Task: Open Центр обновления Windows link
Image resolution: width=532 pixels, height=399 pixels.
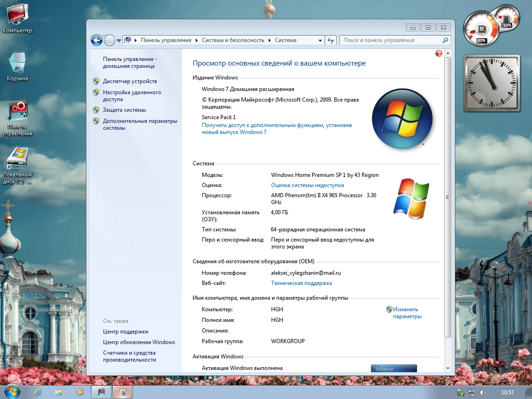Action: pos(139,342)
